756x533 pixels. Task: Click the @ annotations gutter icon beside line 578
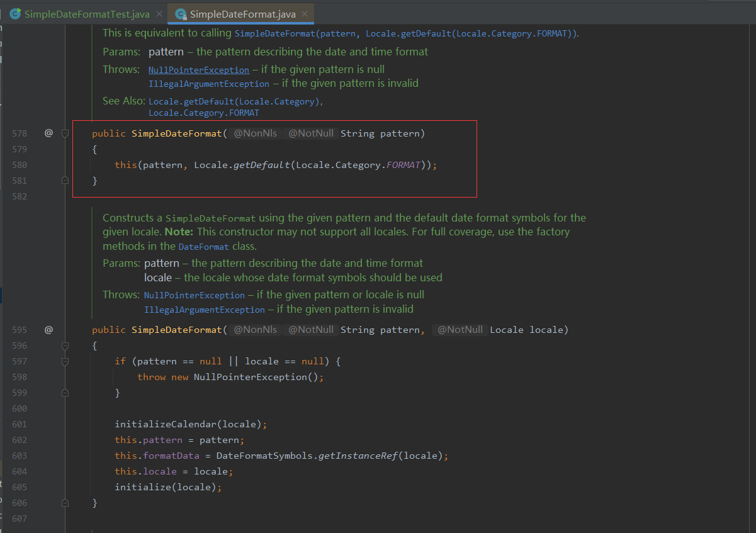[48, 133]
